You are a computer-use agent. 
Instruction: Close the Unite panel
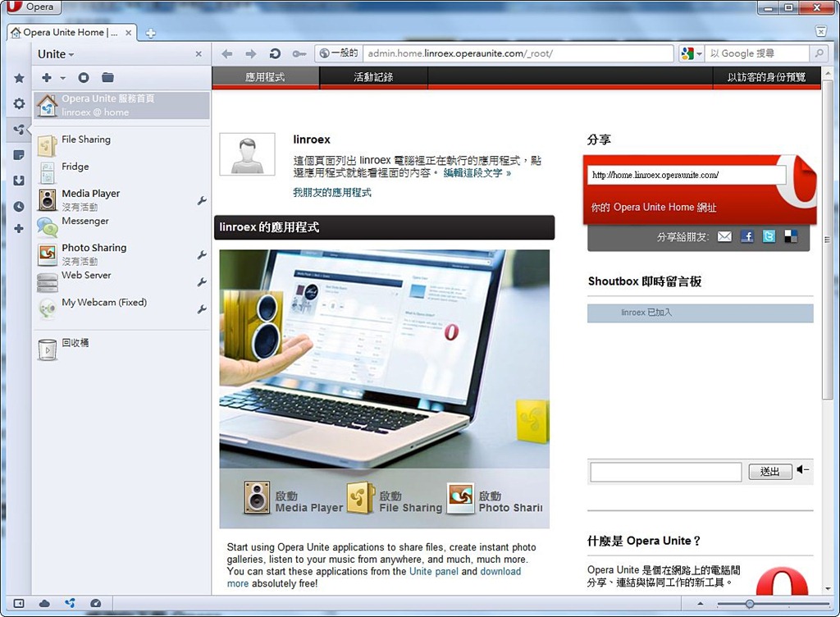point(199,54)
